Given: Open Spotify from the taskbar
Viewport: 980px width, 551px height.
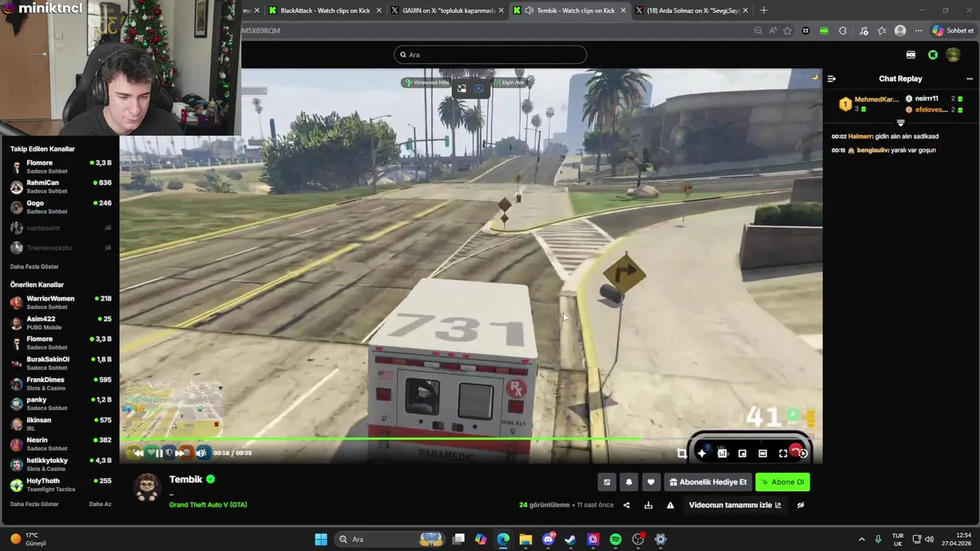Looking at the screenshot, I should (x=616, y=540).
